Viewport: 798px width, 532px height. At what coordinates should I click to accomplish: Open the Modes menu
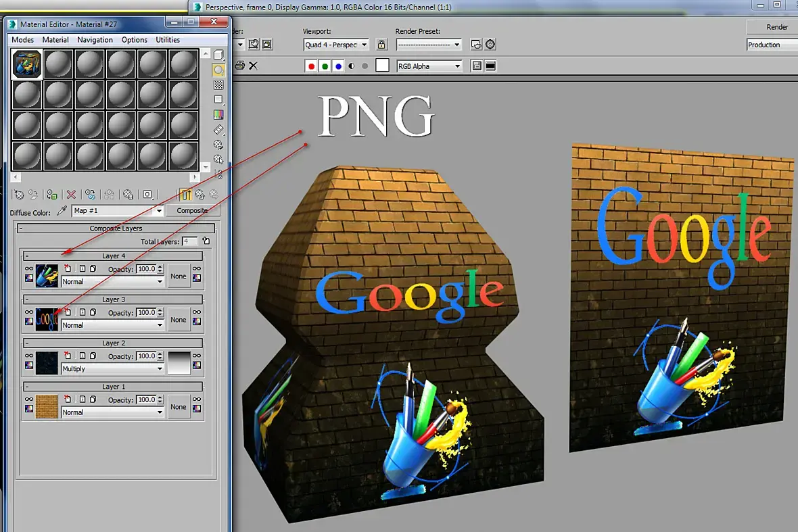coord(22,40)
